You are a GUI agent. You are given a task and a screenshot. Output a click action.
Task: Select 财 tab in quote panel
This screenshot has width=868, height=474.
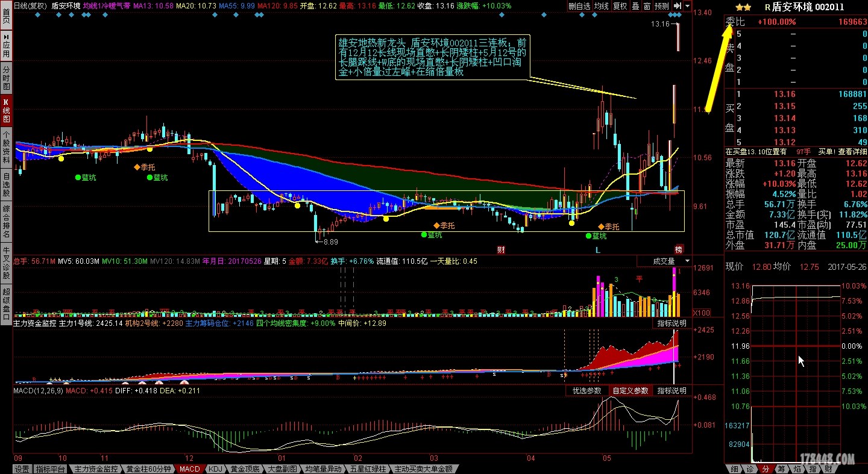click(828, 469)
